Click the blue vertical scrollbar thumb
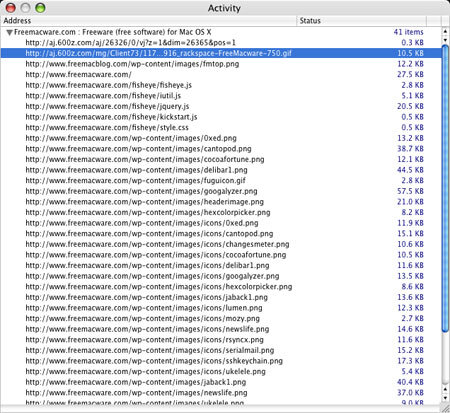The image size is (450, 413). (445, 188)
